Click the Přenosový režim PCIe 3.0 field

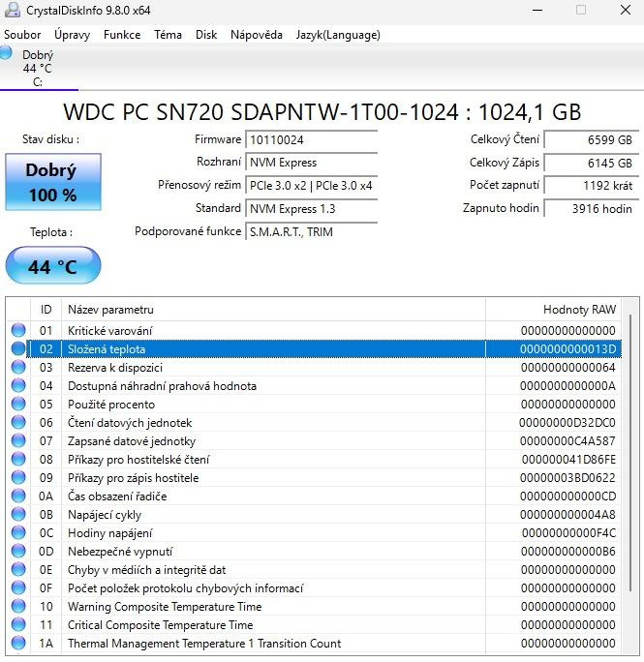312,186
